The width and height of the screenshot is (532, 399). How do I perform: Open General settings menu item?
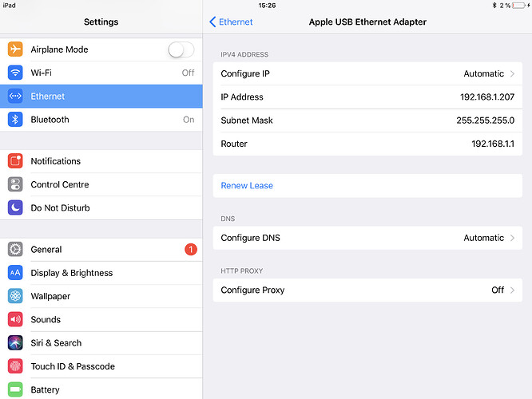(101, 250)
